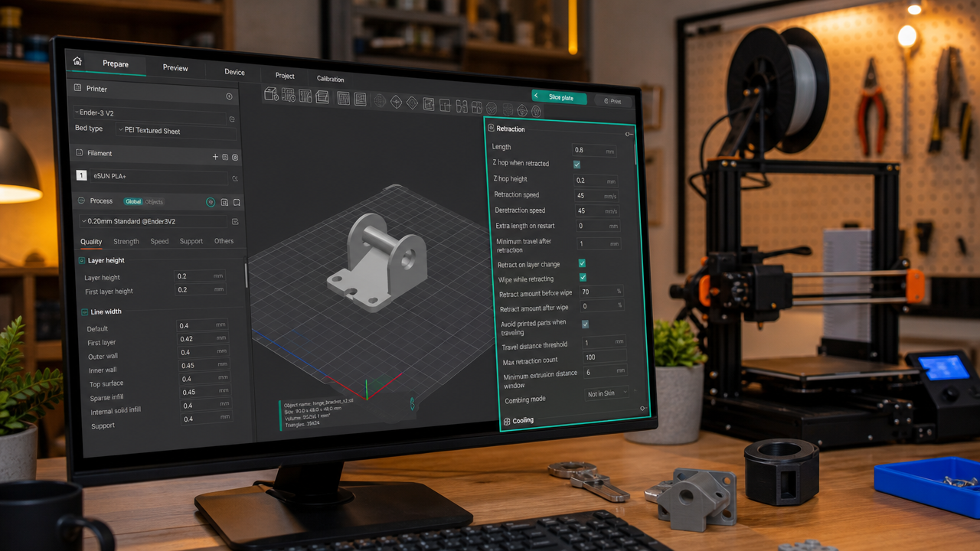Open the PEI Textured Sheet bed type dropdown
The image size is (980, 551).
coord(175,131)
